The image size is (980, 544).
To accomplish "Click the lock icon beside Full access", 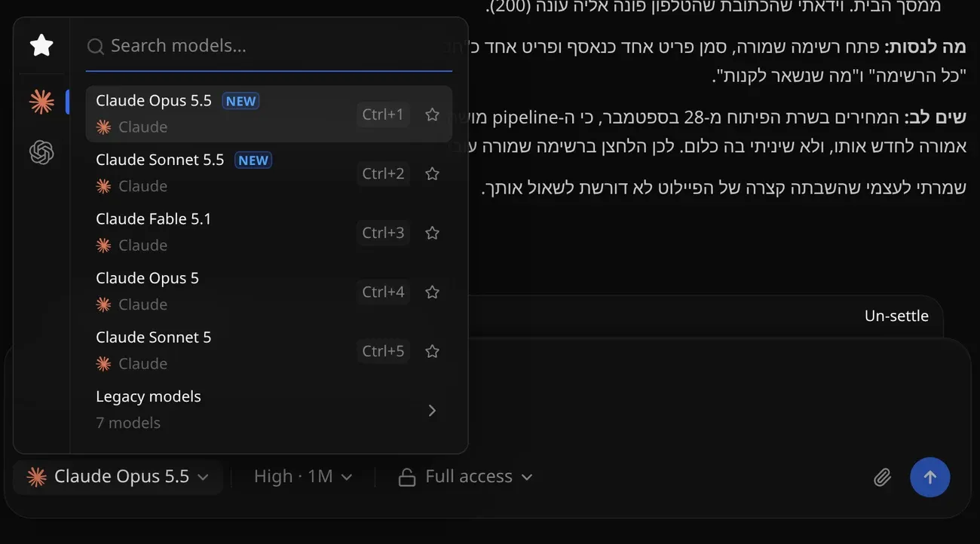I will [x=407, y=477].
